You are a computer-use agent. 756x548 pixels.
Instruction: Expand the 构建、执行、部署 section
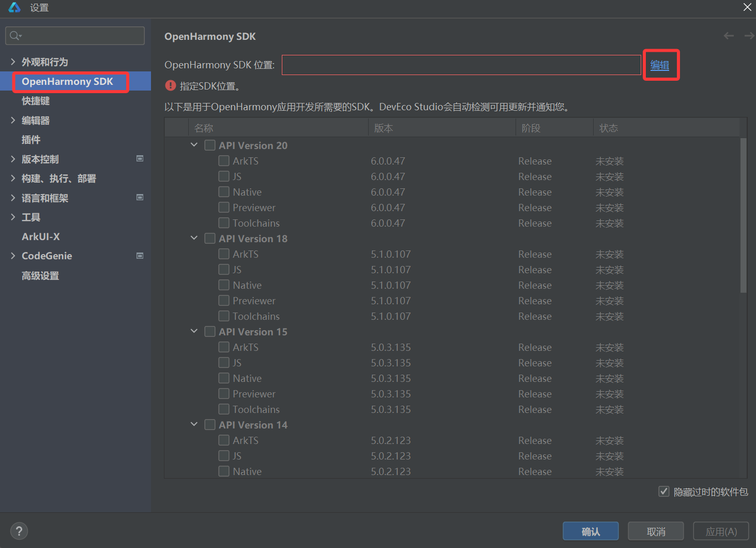pos(13,178)
